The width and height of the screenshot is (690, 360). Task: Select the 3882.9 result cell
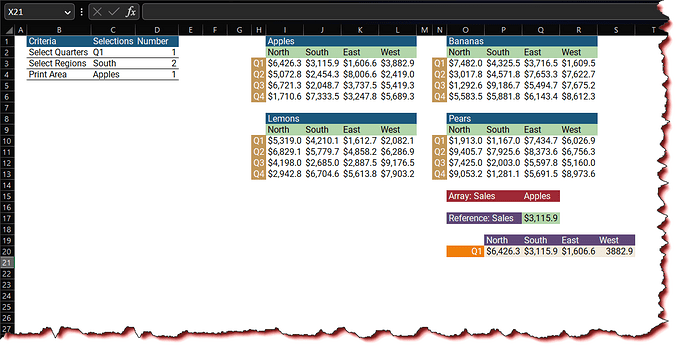[x=616, y=251]
